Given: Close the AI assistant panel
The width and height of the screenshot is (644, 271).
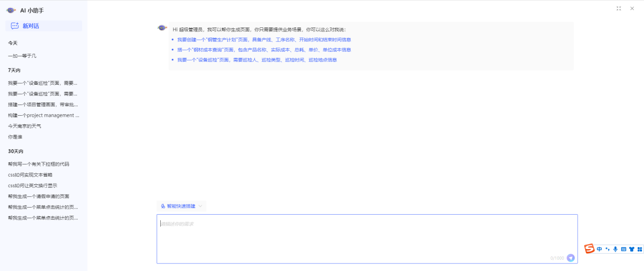Looking at the screenshot, I should [x=632, y=9].
